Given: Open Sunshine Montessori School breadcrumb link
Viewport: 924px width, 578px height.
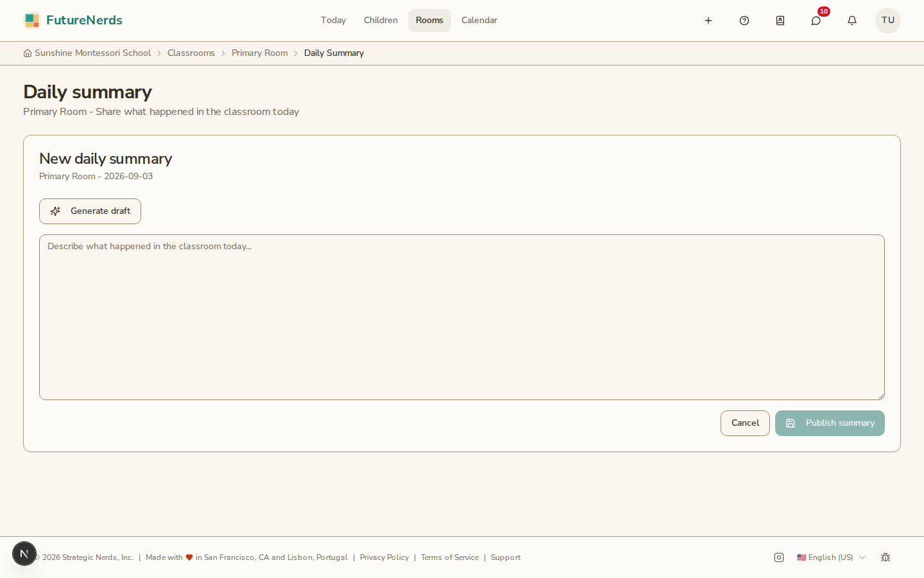Looking at the screenshot, I should (x=92, y=53).
